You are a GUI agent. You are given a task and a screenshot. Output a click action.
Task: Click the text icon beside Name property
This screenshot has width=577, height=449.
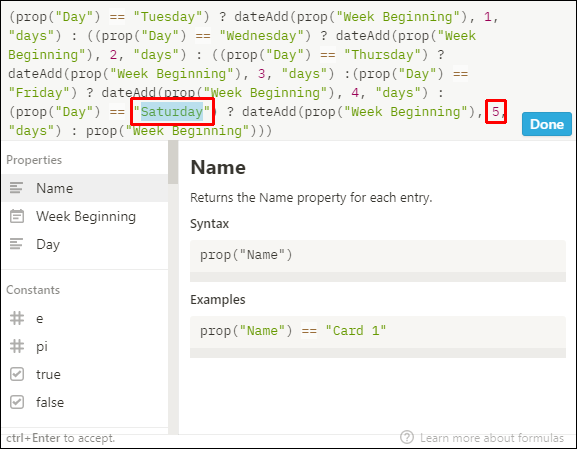coord(16,188)
